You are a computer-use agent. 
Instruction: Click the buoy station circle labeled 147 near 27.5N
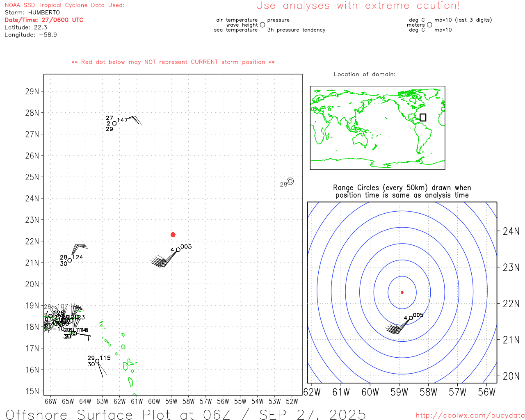click(114, 123)
